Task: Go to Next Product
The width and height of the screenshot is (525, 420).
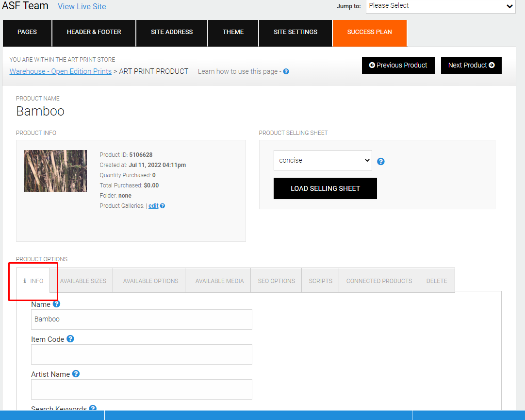Action: tap(471, 65)
